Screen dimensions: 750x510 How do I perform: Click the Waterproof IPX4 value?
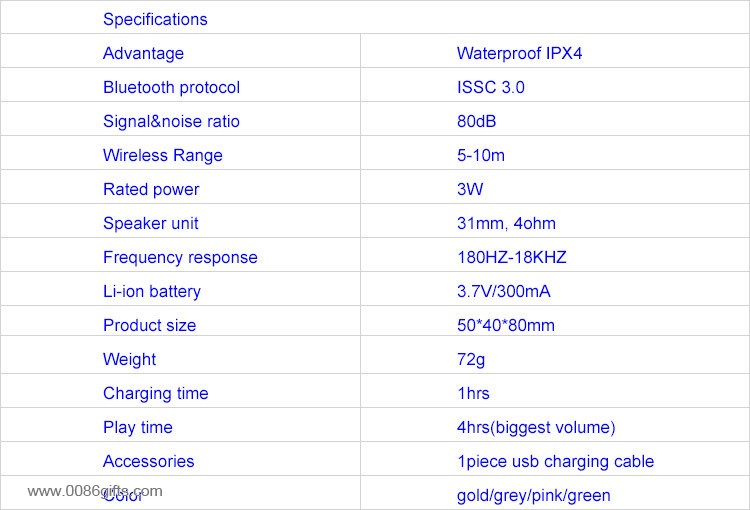tap(519, 53)
